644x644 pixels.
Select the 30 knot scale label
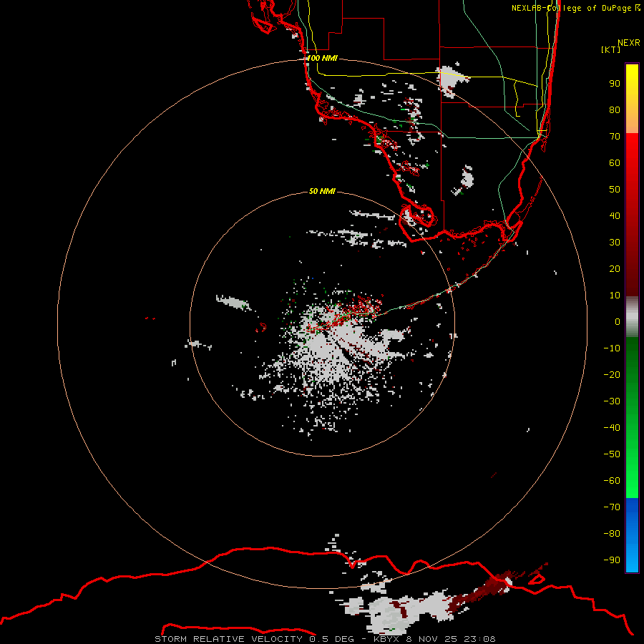pyautogui.click(x=615, y=243)
